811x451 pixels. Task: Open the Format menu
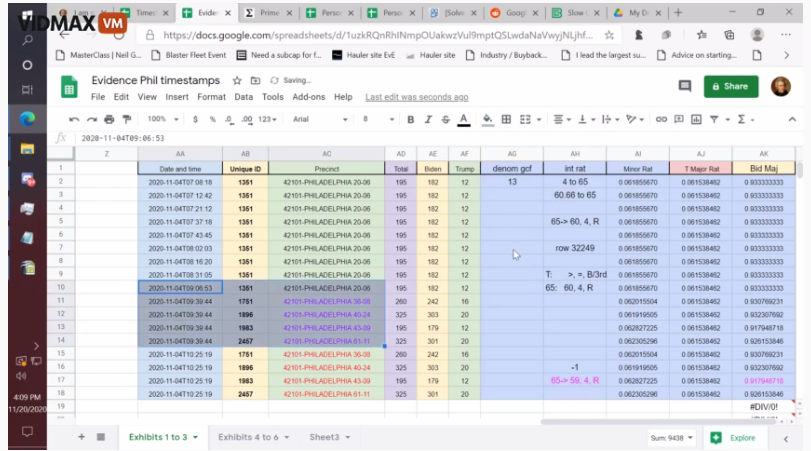(211, 97)
